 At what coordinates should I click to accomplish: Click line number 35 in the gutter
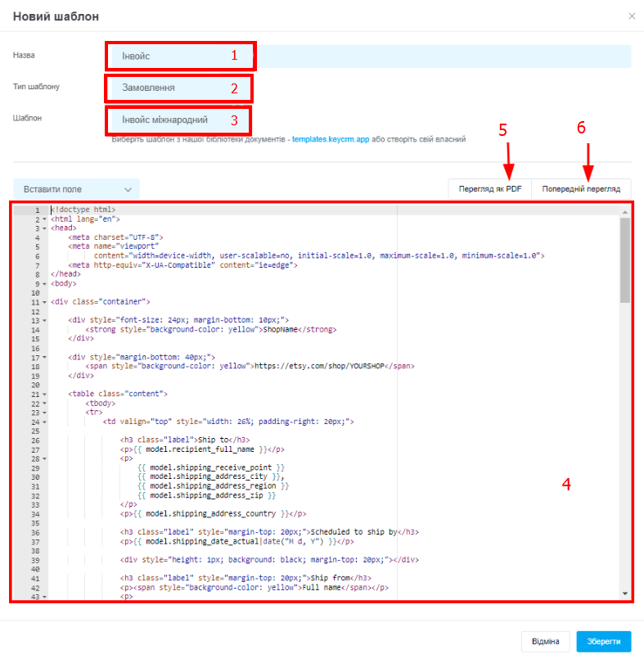pyautogui.click(x=35, y=523)
